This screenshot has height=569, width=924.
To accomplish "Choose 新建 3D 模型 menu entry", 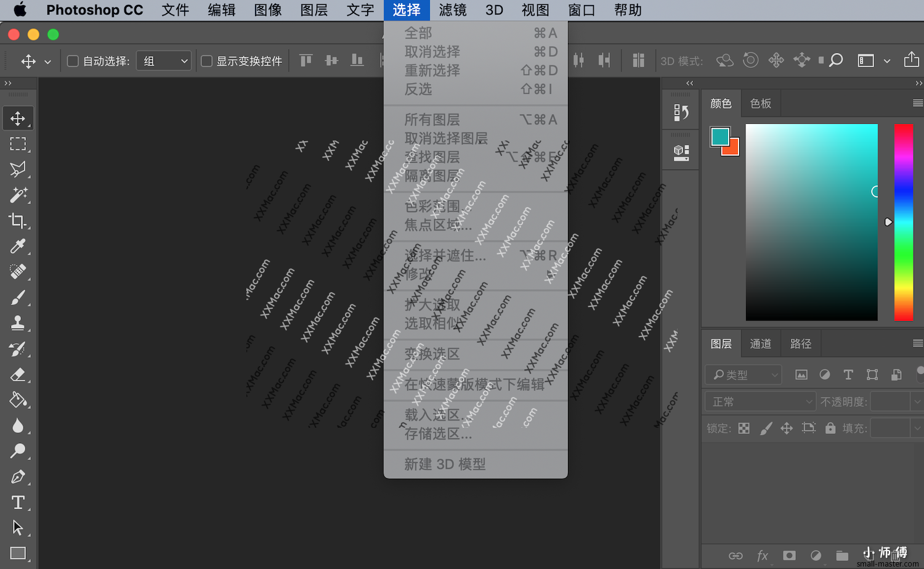I will pyautogui.click(x=476, y=464).
